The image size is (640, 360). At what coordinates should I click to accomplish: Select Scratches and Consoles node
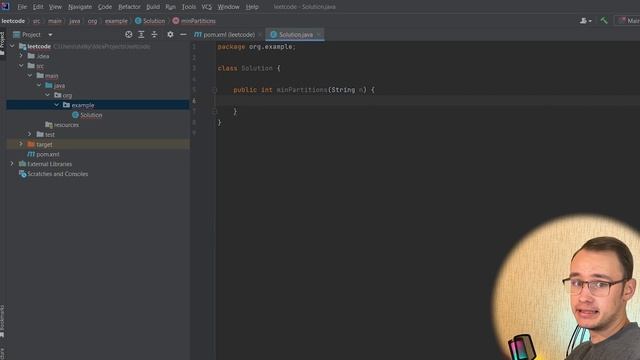[58, 174]
